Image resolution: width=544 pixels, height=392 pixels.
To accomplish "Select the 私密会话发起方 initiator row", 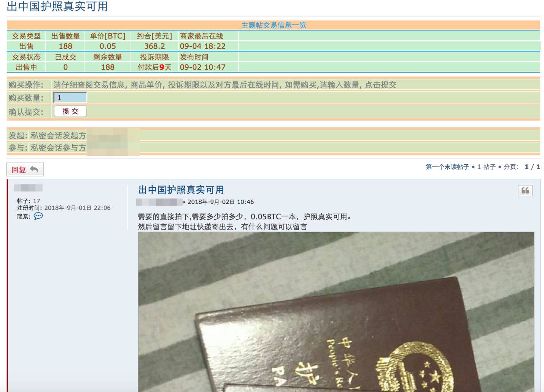I will pyautogui.click(x=58, y=136).
